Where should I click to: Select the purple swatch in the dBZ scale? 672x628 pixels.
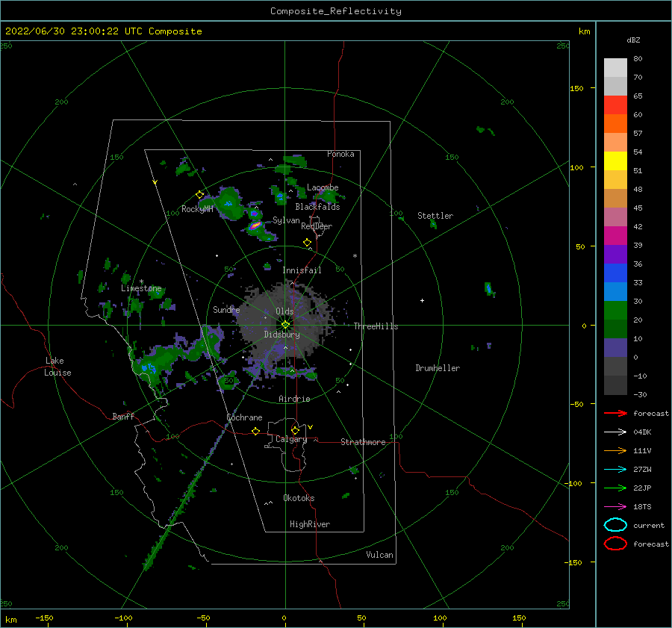615,254
